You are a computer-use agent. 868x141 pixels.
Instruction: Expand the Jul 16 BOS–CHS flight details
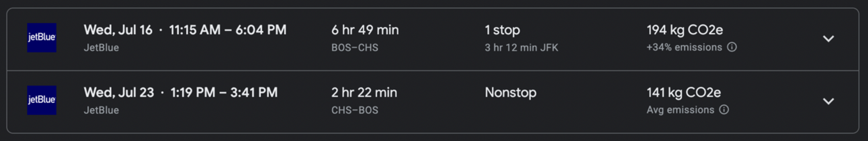tap(829, 39)
